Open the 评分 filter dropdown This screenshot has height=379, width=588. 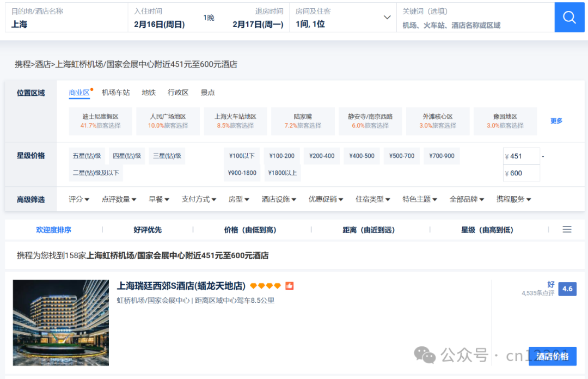79,199
